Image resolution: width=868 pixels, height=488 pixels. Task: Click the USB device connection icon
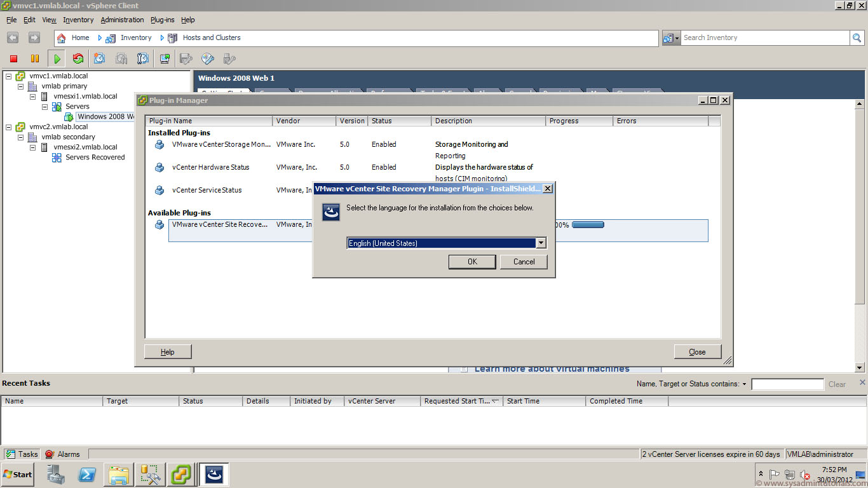click(229, 58)
